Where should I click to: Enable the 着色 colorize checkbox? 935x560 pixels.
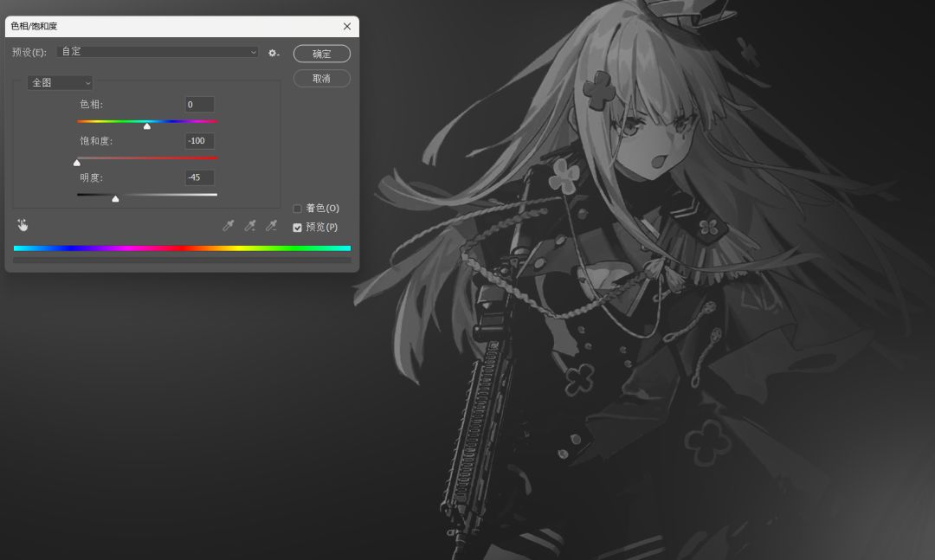click(297, 208)
